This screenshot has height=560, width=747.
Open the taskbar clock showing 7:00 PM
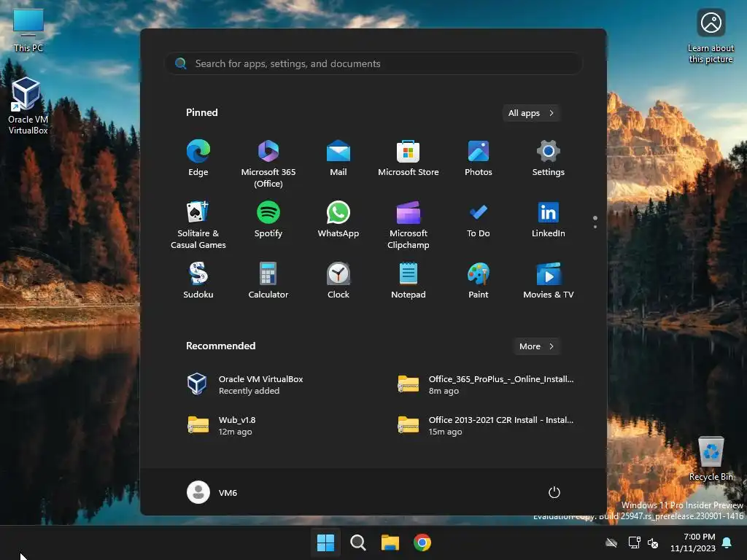pos(693,542)
